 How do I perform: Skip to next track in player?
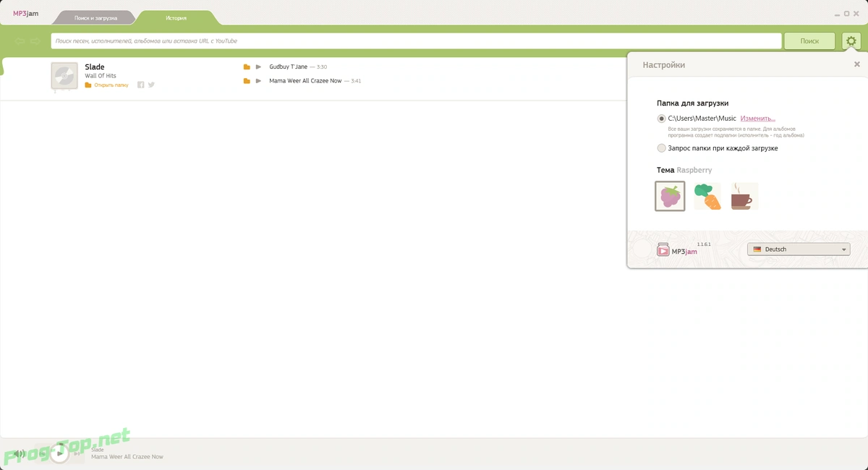click(77, 453)
